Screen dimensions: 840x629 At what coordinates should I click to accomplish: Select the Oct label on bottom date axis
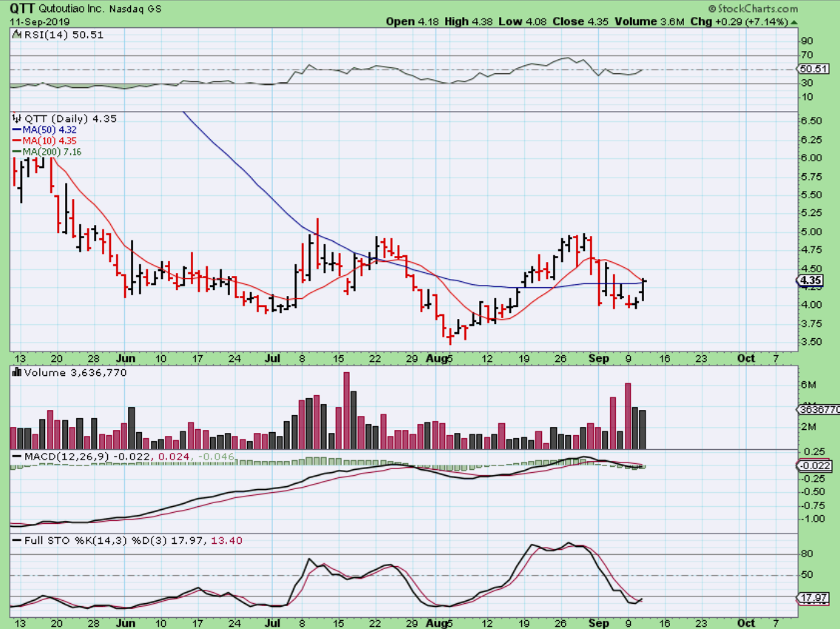point(746,624)
